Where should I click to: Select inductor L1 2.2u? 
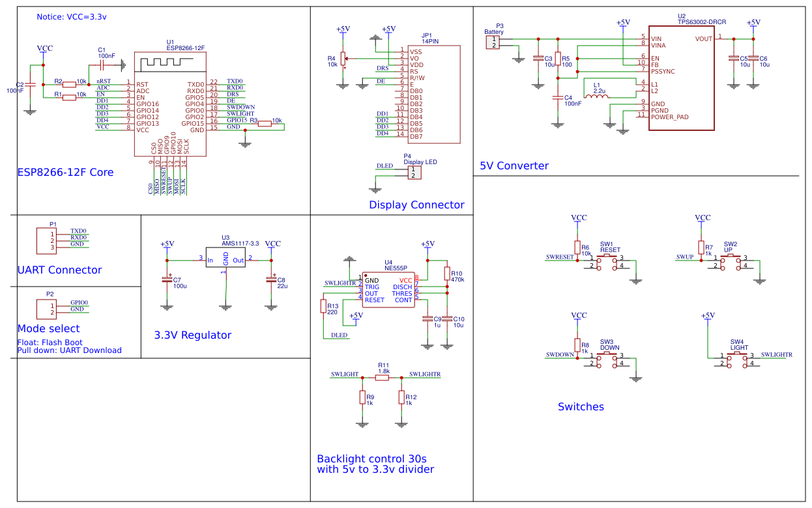[x=597, y=96]
